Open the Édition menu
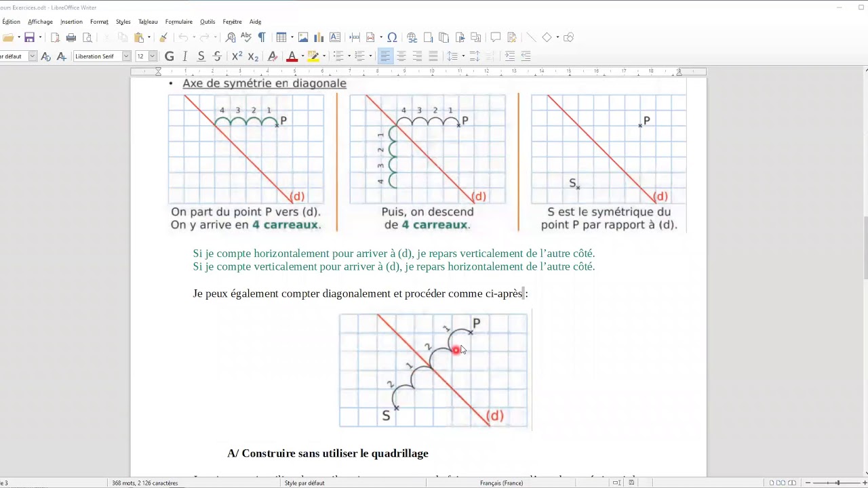The width and height of the screenshot is (868, 488). [12, 22]
